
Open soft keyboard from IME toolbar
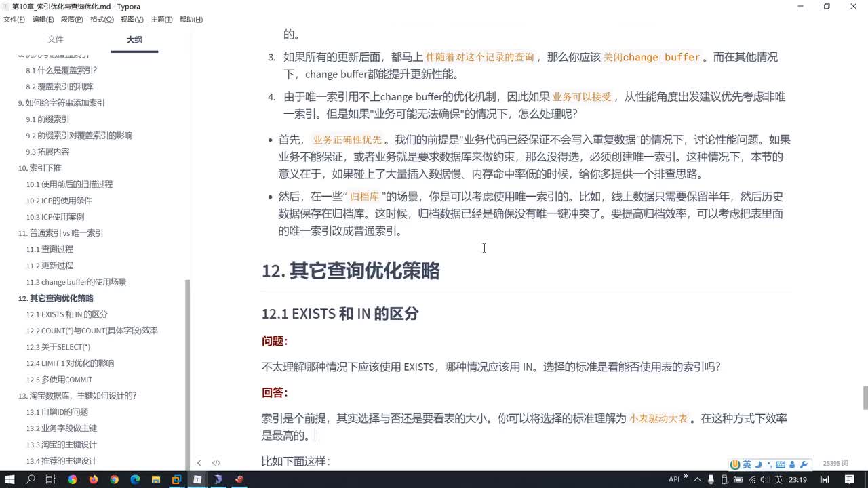coord(781,464)
